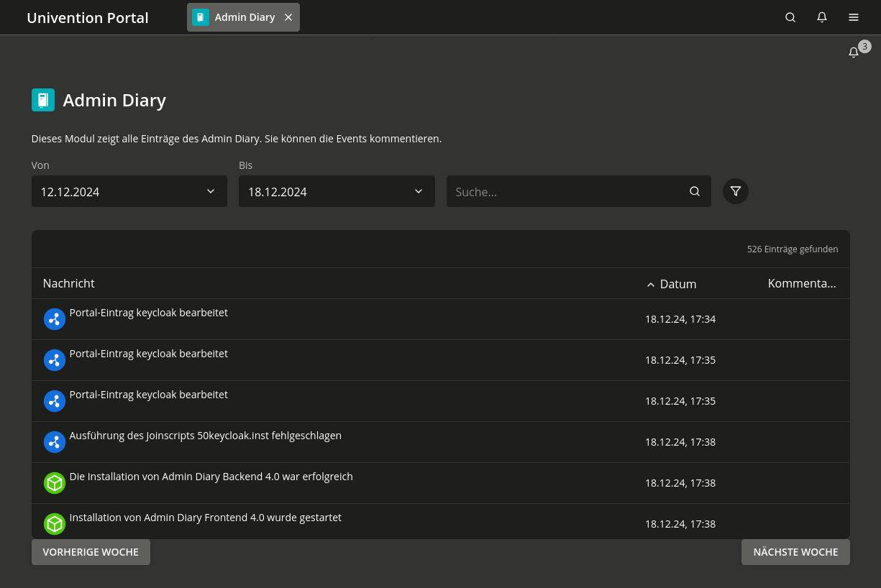Screen dimensions: 881x588
Task: Click the Bis date field 18.12.2024
Action: tap(337, 191)
